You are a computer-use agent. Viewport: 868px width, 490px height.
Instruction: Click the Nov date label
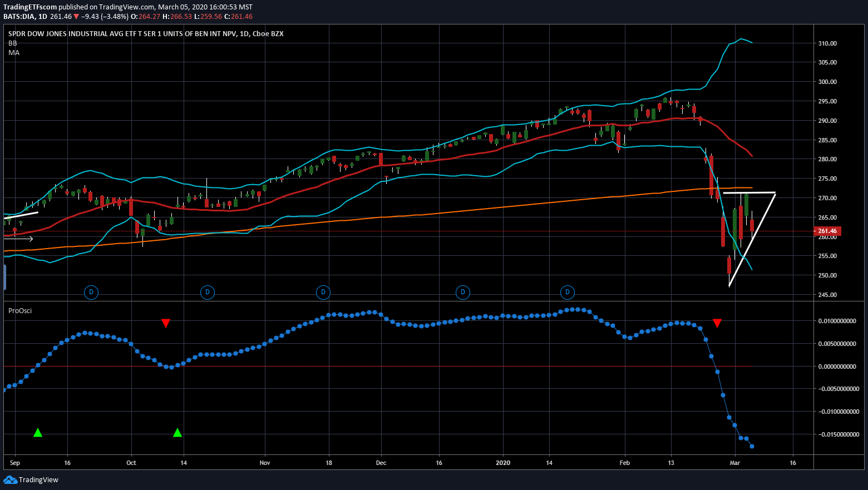[x=265, y=463]
